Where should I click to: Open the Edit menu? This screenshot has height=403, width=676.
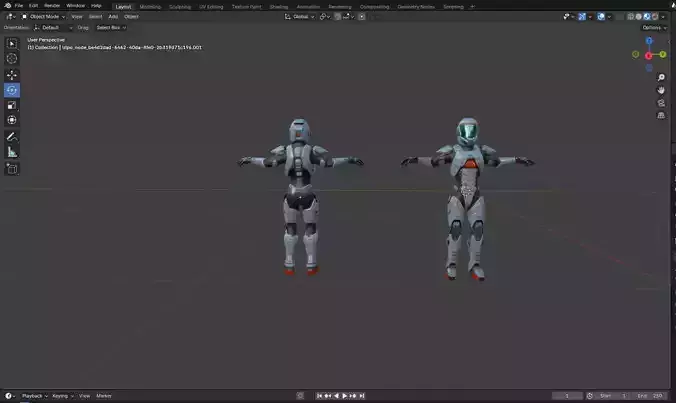tap(33, 6)
